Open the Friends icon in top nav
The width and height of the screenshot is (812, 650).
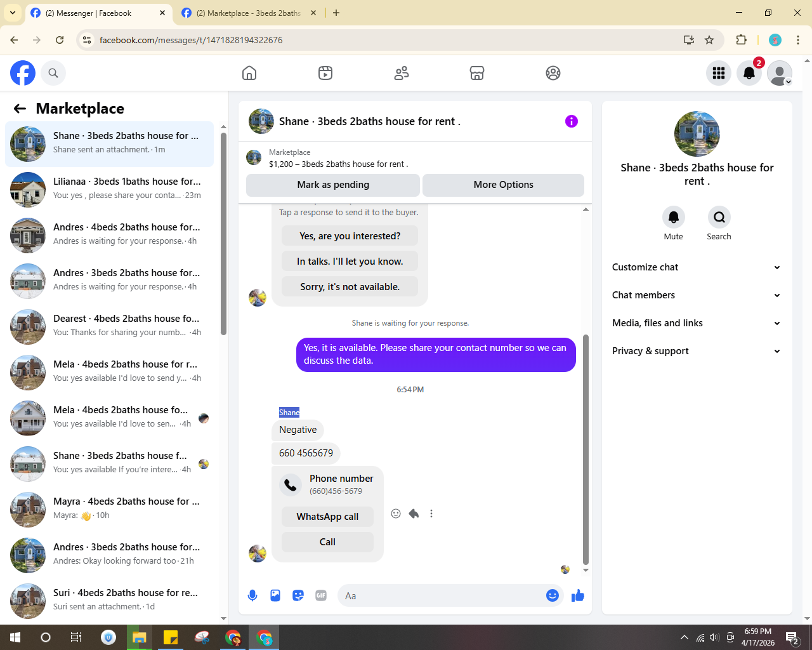point(402,73)
